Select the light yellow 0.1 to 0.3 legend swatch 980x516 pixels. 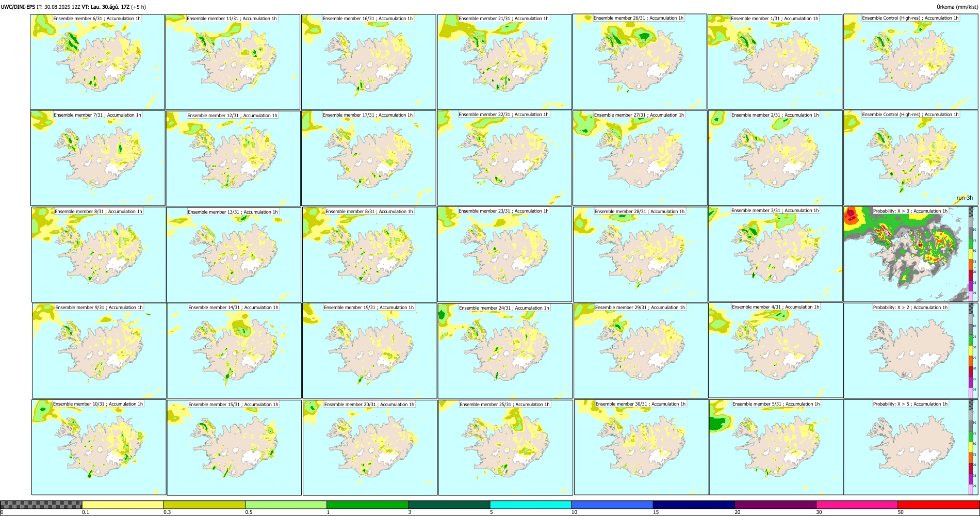[123, 505]
